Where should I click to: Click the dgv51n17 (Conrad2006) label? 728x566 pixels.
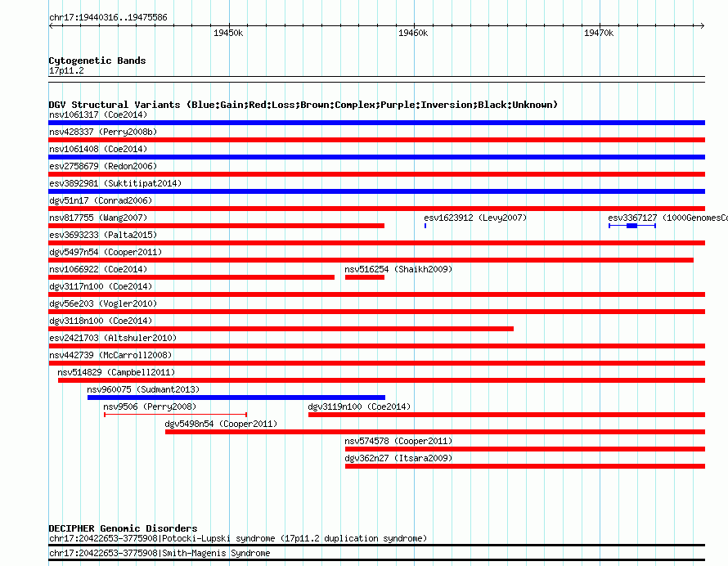[x=101, y=200]
